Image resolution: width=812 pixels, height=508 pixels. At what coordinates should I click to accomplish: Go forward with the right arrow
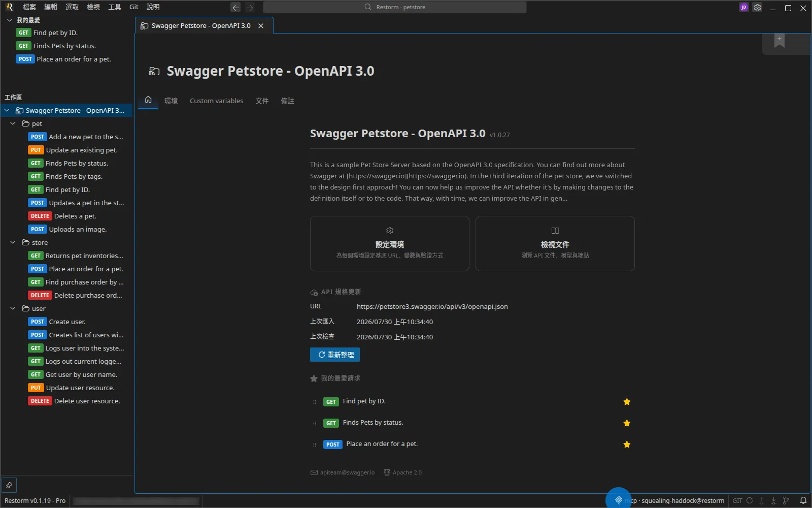tap(250, 7)
